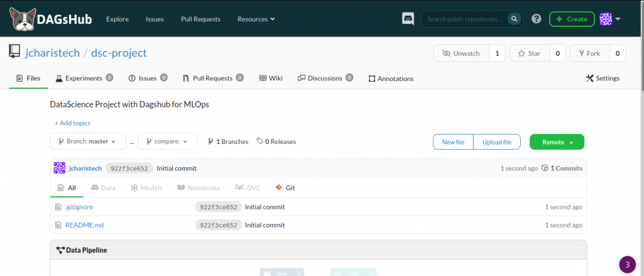
Task: Open 1 Branches link
Action: 228,141
